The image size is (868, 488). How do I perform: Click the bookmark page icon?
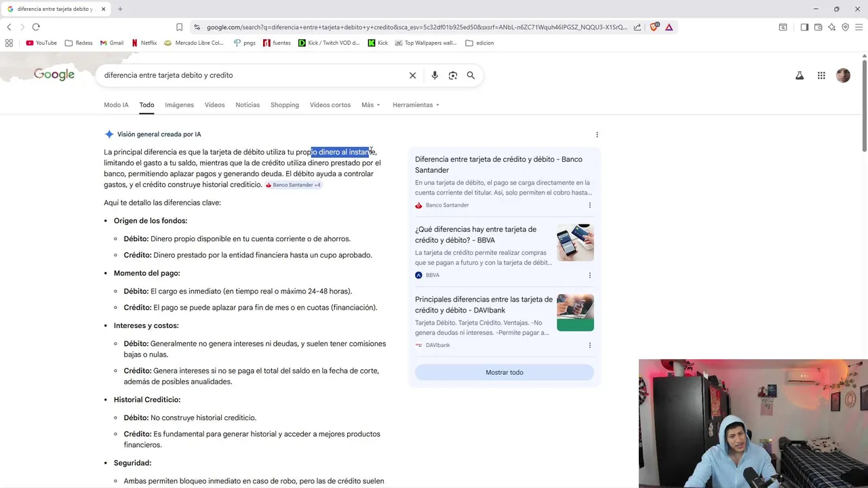(179, 27)
